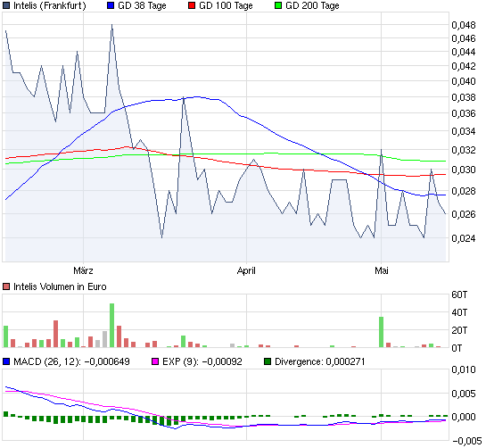Click the 0,026 price axis value
Viewport: 486px width, 448px height.
tap(464, 214)
